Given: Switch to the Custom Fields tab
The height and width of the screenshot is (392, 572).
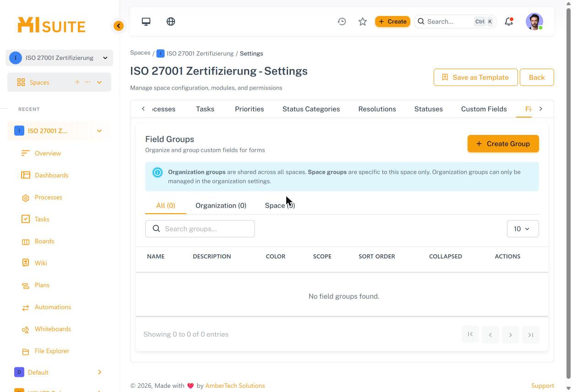Looking at the screenshot, I should (x=484, y=109).
